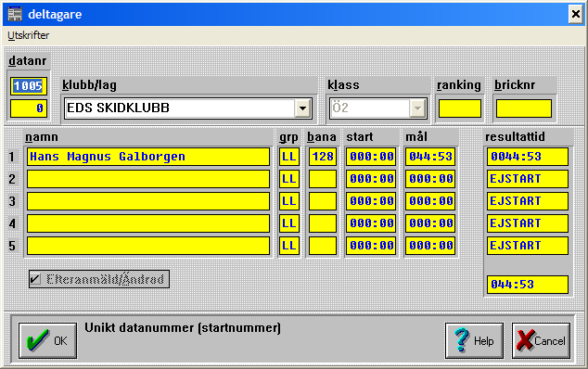Click the start time field in row 1
The image size is (588, 369).
click(371, 157)
